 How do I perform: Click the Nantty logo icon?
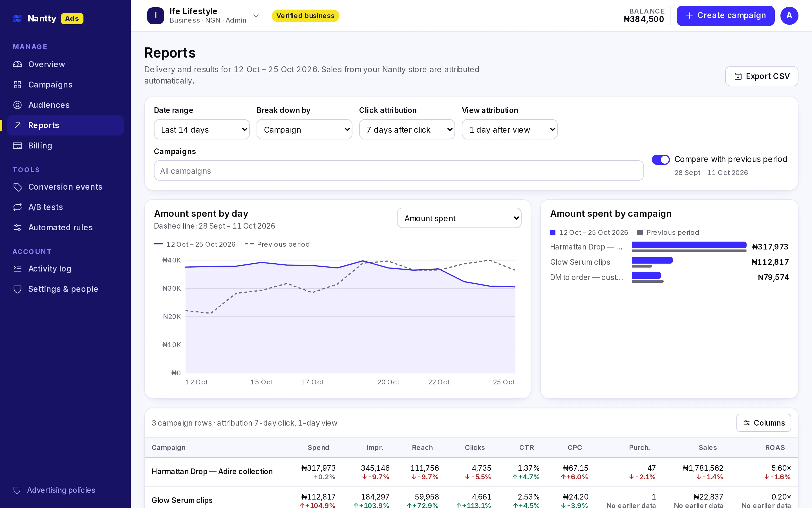[x=17, y=18]
